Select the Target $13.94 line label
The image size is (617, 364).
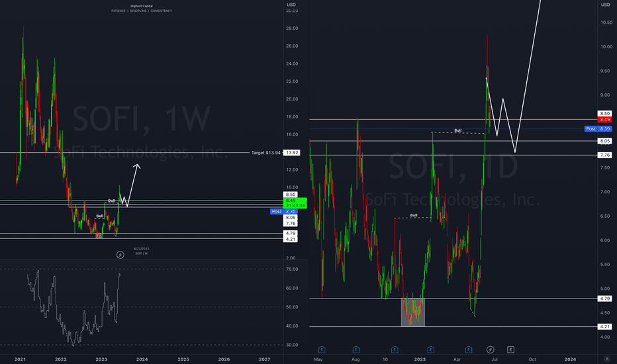pos(266,153)
